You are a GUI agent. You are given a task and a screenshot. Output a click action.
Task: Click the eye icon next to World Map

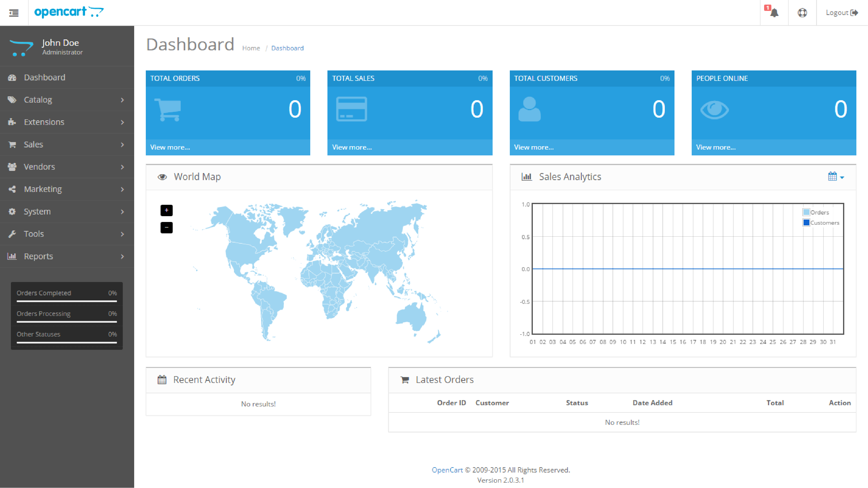pos(163,176)
